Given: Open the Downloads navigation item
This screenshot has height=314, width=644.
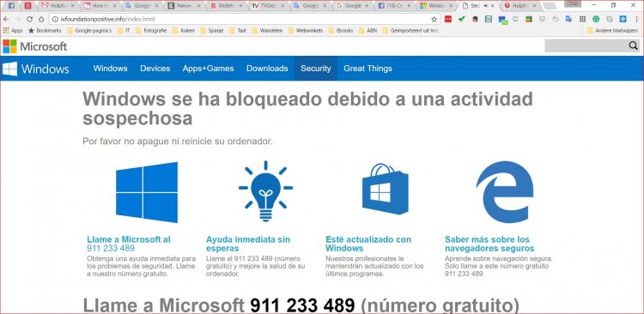Looking at the screenshot, I should [267, 69].
